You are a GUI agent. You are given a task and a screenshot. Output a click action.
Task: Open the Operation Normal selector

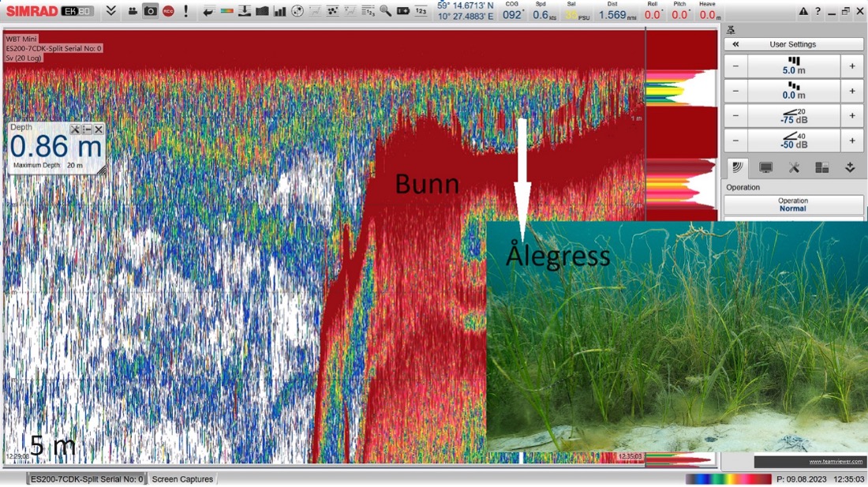coord(793,204)
